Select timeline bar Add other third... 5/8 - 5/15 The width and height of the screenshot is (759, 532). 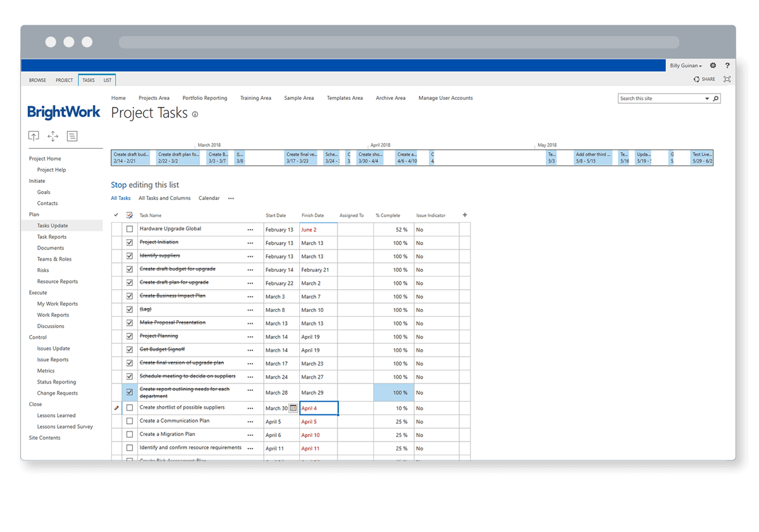tap(593, 158)
